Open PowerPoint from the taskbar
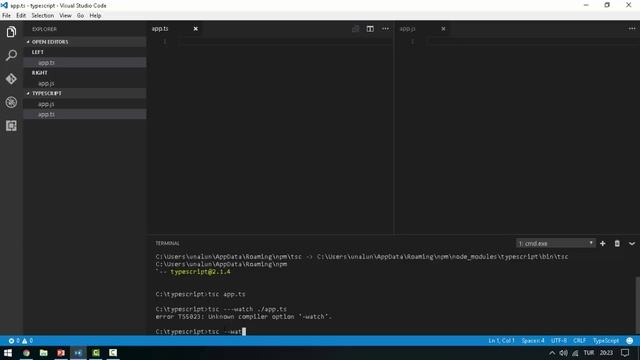640x360 pixels. (x=61, y=353)
